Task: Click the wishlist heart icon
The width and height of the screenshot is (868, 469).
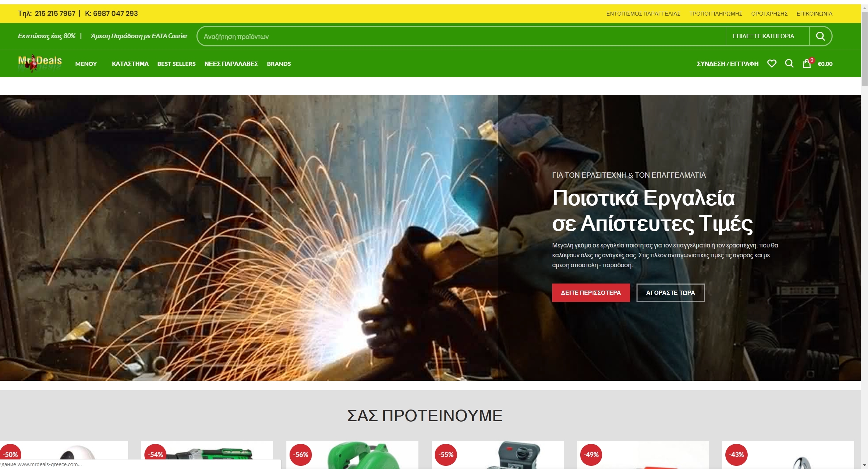Action: pyautogui.click(x=772, y=64)
